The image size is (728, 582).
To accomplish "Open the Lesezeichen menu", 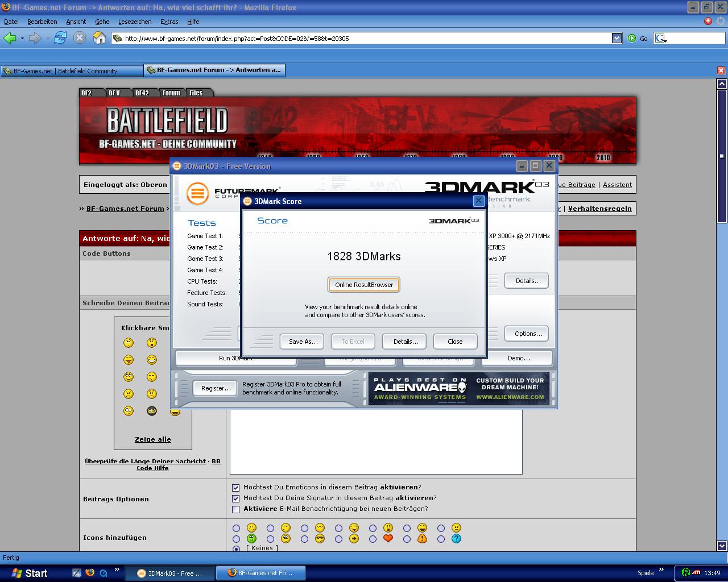I will pos(135,22).
